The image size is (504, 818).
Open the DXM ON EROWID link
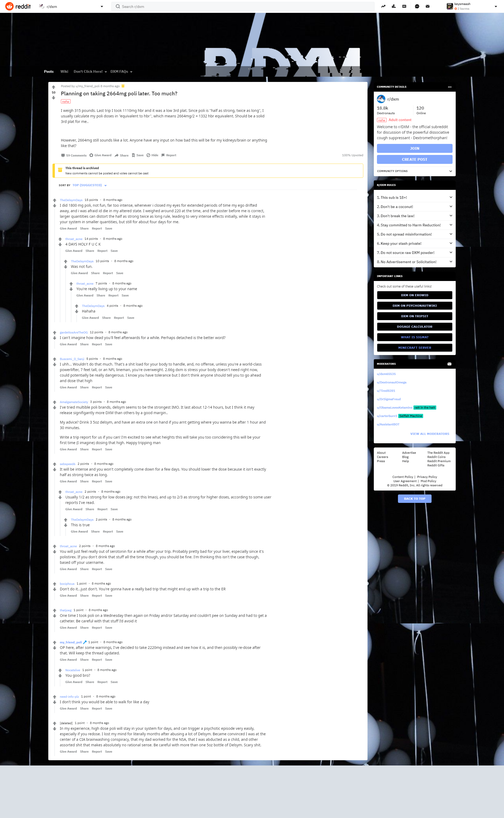415,295
